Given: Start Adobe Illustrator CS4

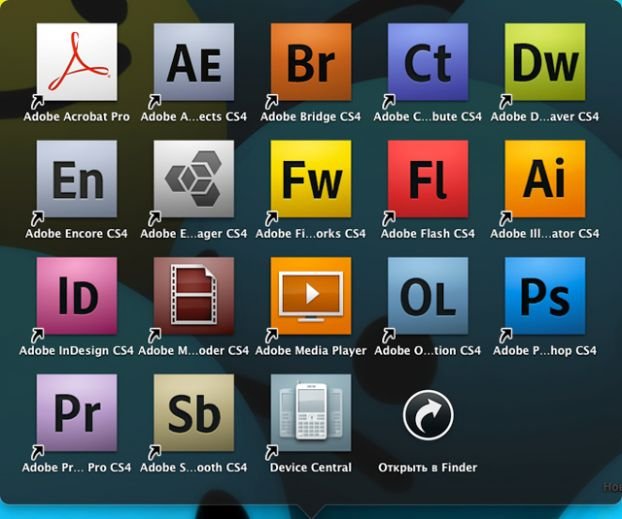Looking at the screenshot, I should [x=545, y=179].
